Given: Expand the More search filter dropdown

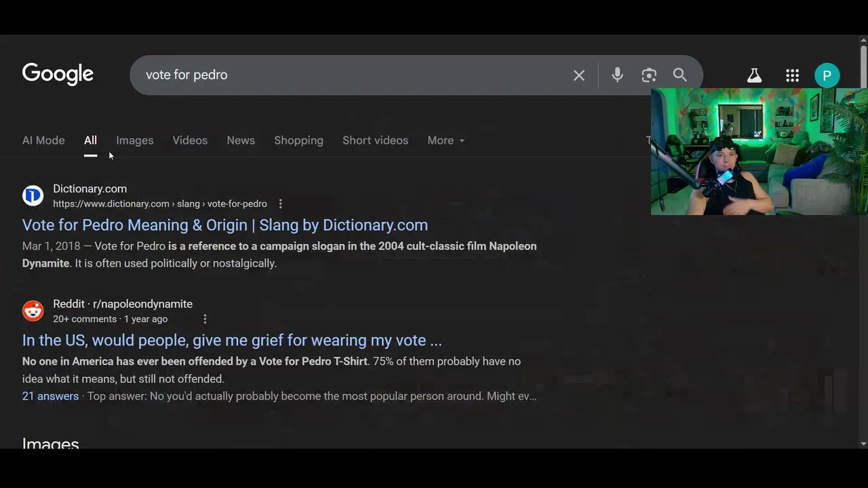Looking at the screenshot, I should pyautogui.click(x=446, y=140).
